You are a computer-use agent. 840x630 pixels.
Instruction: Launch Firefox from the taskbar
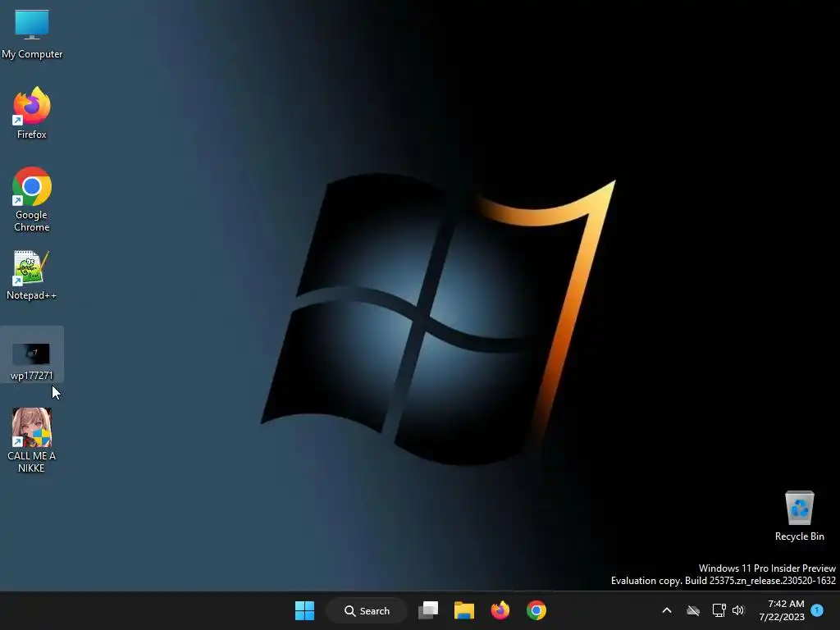(500, 610)
